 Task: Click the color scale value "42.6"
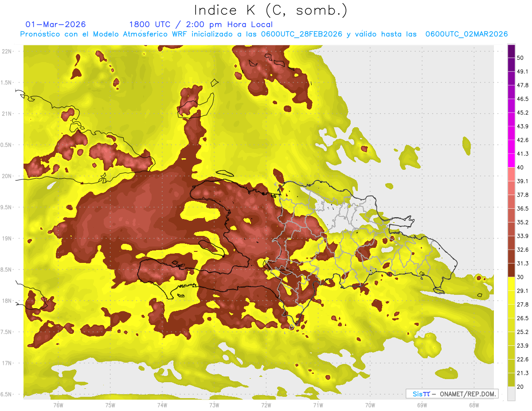(523, 140)
